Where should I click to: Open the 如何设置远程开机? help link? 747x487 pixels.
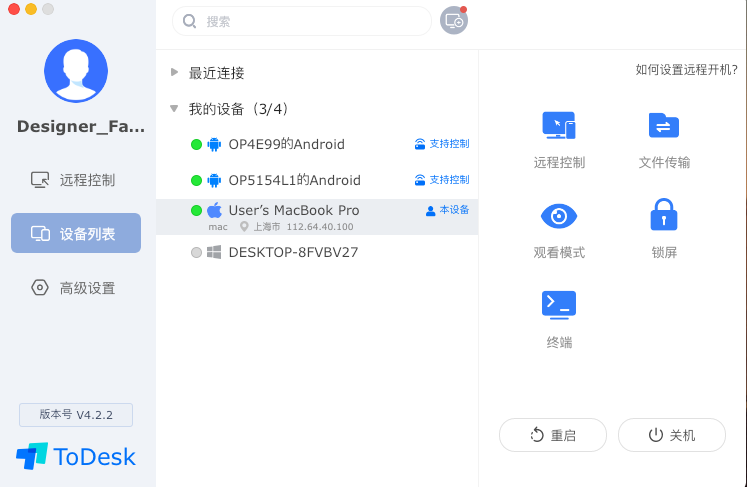click(x=686, y=70)
